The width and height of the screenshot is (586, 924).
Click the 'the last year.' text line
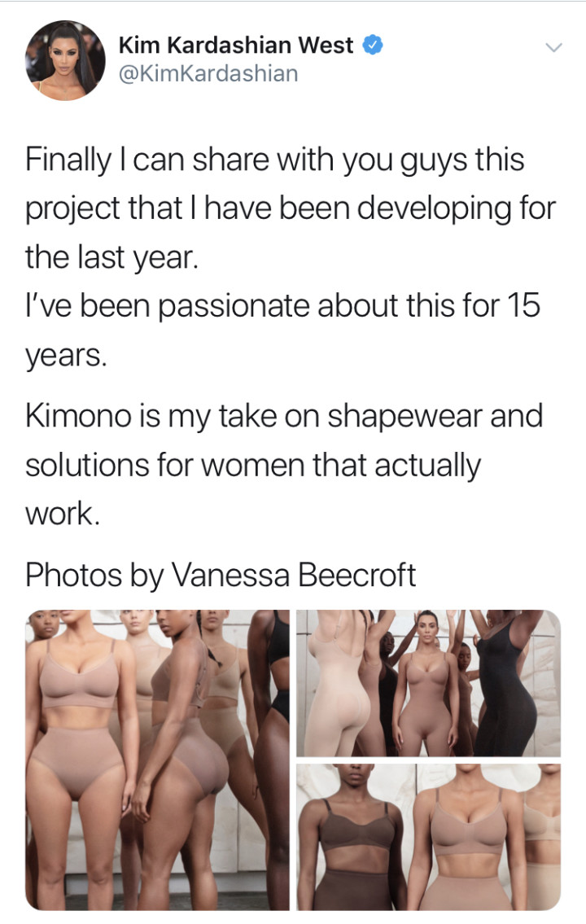(x=111, y=257)
